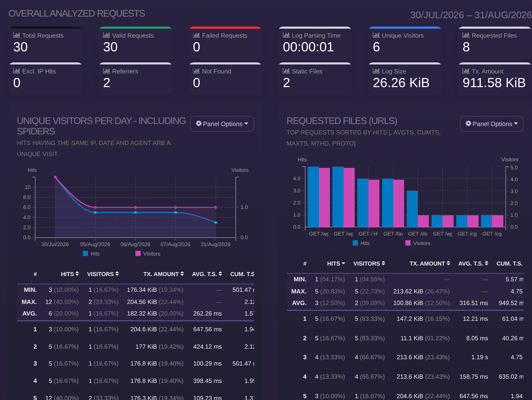Click the MAX. 213.62 KiB cell in files table
Image resolution: width=532 pixels, height=400 pixels.
click(421, 291)
